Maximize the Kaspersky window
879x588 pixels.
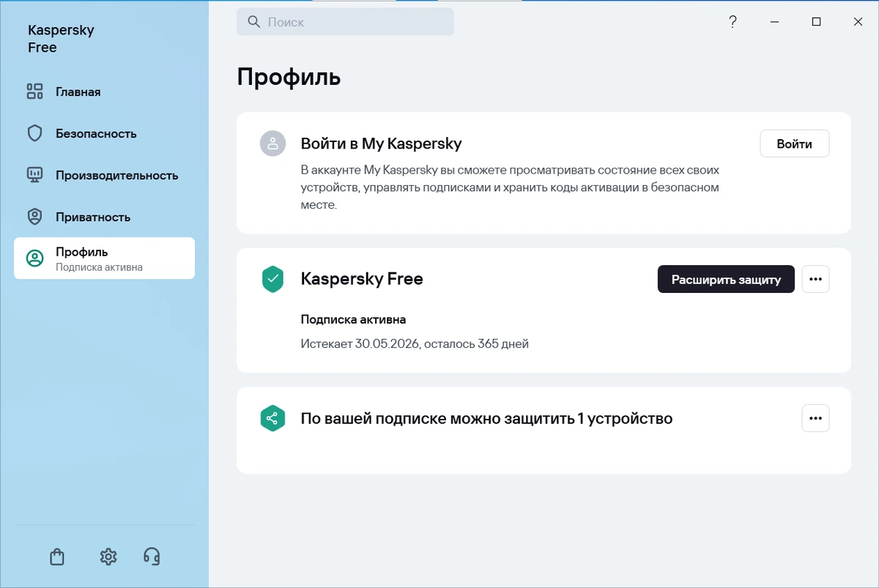pos(816,22)
